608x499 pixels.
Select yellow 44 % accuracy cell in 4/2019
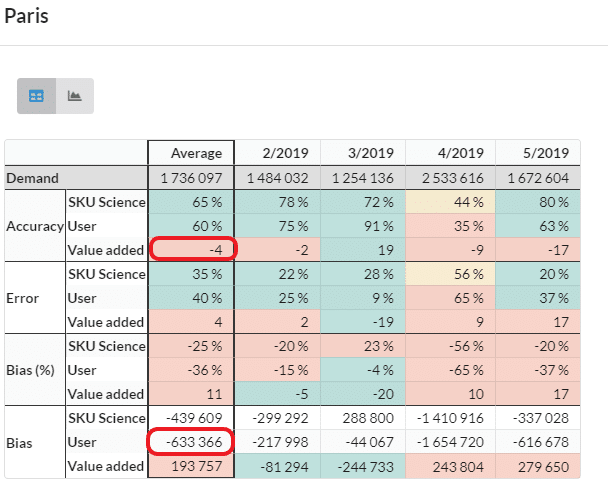pyautogui.click(x=449, y=202)
